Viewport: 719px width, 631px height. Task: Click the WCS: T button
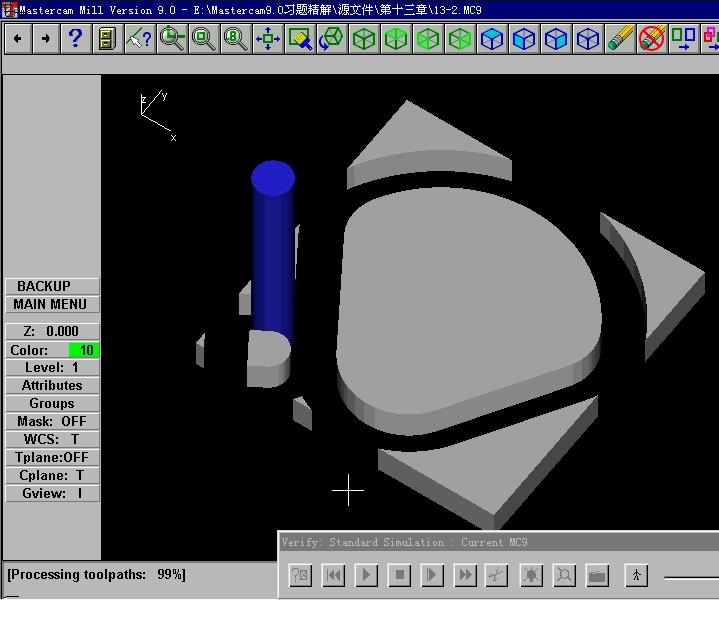(52, 439)
